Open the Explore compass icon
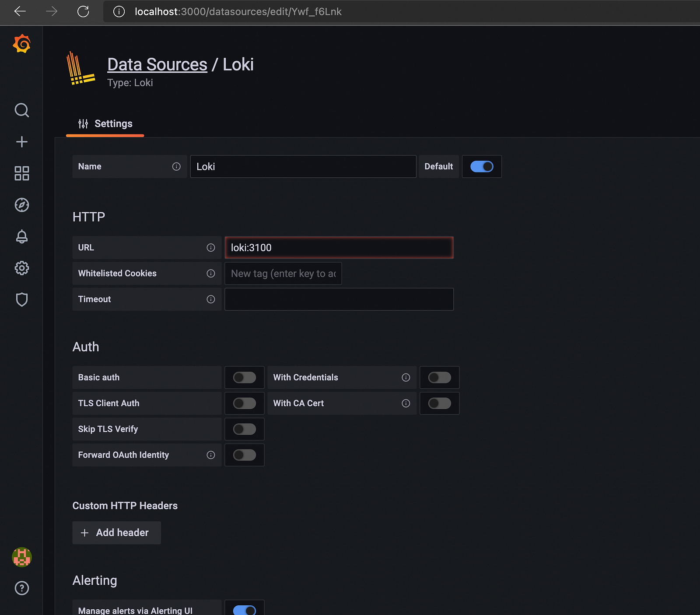 [21, 205]
